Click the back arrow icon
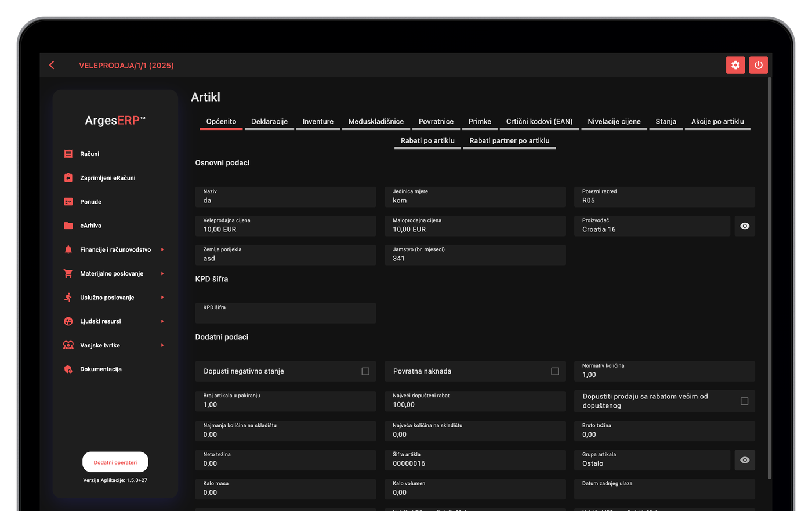The image size is (812, 511). (52, 65)
